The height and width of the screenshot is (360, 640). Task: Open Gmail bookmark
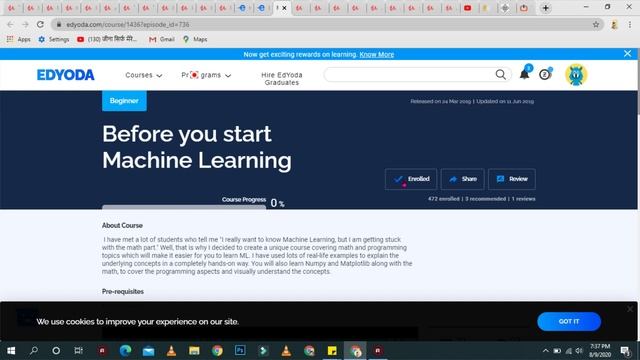(162, 39)
